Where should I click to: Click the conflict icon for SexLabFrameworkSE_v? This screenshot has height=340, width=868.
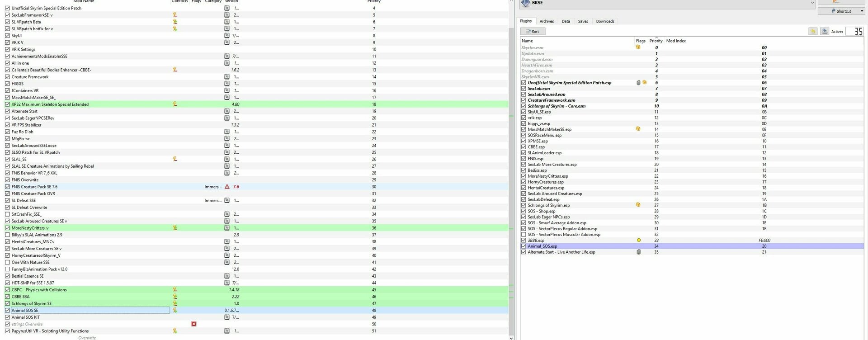(x=175, y=15)
